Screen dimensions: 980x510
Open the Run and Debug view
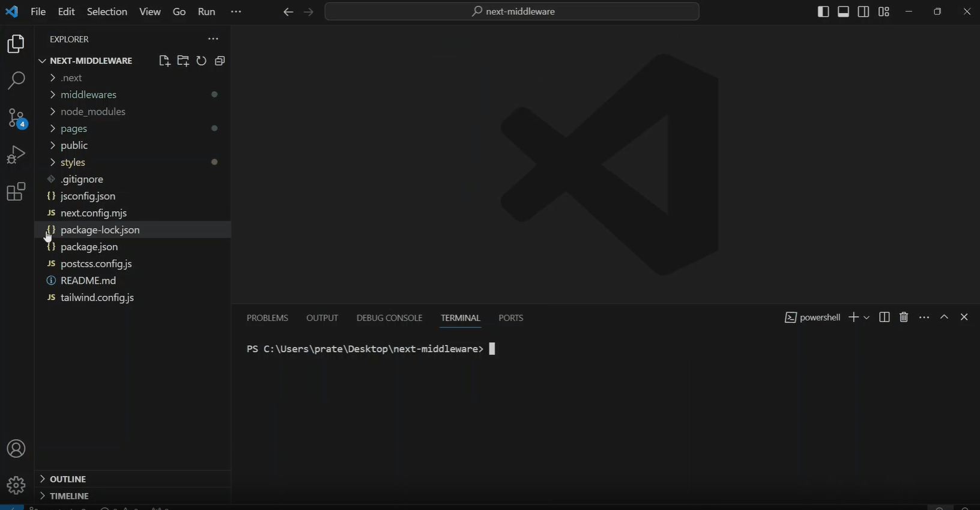point(16,155)
